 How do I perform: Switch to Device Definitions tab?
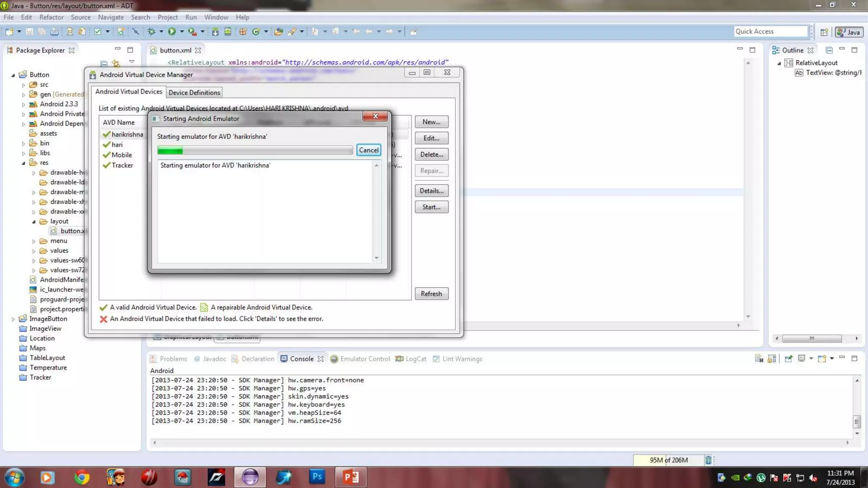click(x=194, y=92)
